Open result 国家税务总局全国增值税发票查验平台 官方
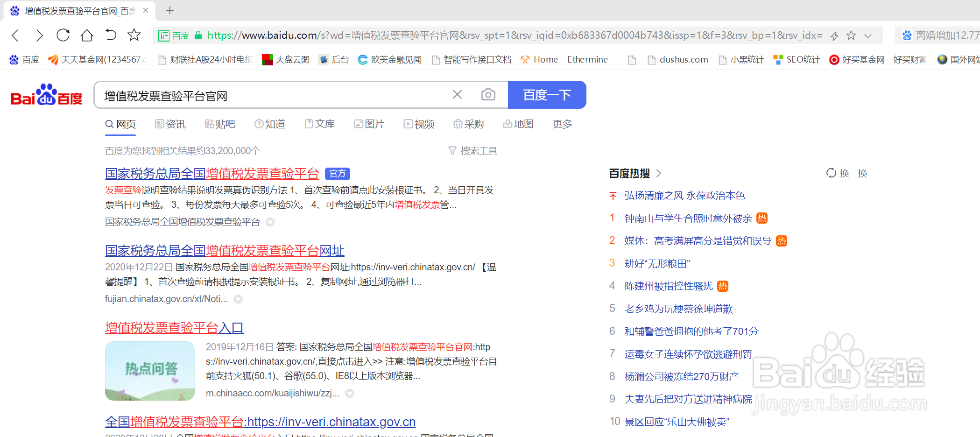Viewport: 980px width, 437px height. (212, 174)
